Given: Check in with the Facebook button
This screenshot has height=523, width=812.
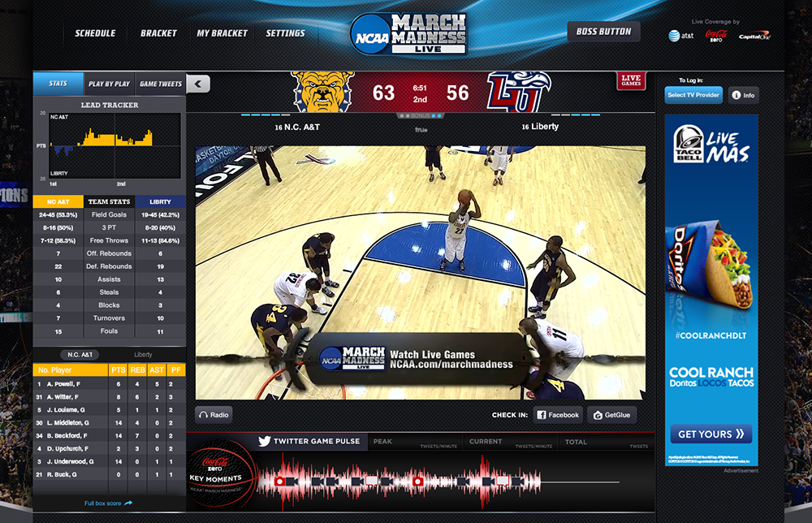Looking at the screenshot, I should click(x=558, y=415).
